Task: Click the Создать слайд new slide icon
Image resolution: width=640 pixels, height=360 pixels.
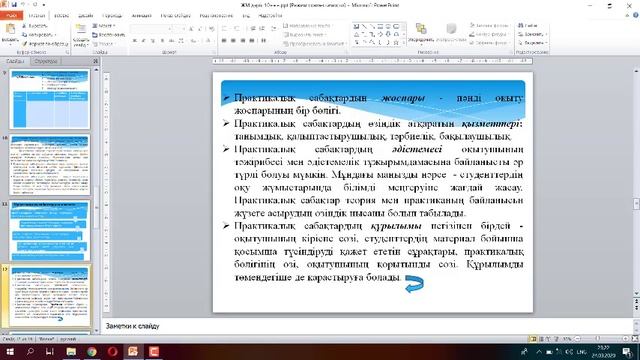Action: tap(81, 29)
